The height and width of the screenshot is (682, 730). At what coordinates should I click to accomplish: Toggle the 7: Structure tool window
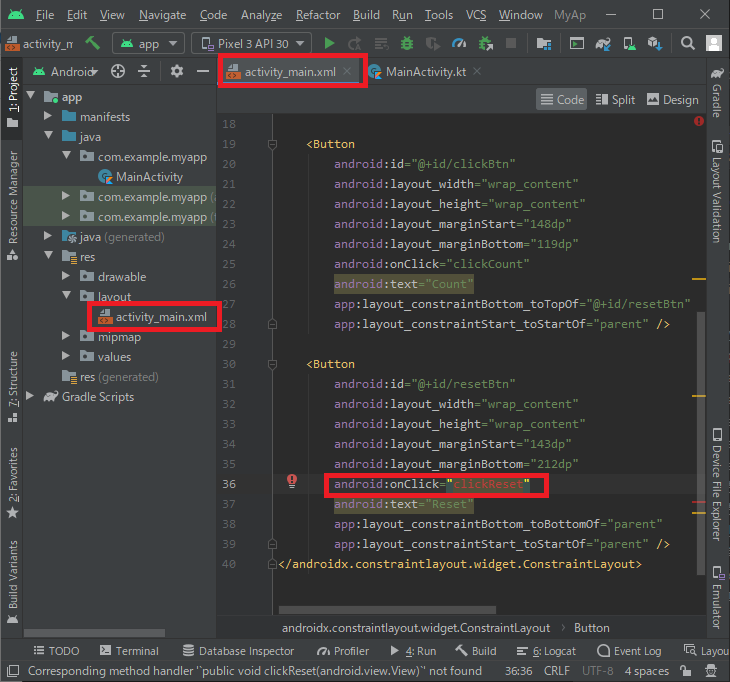click(13, 386)
